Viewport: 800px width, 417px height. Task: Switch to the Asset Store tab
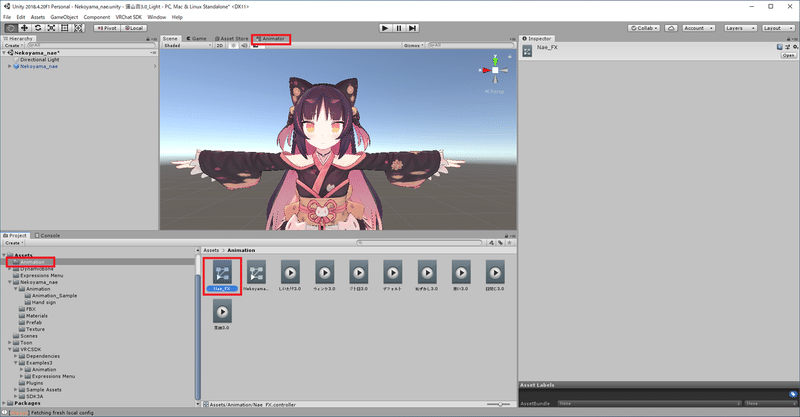pyautogui.click(x=232, y=39)
